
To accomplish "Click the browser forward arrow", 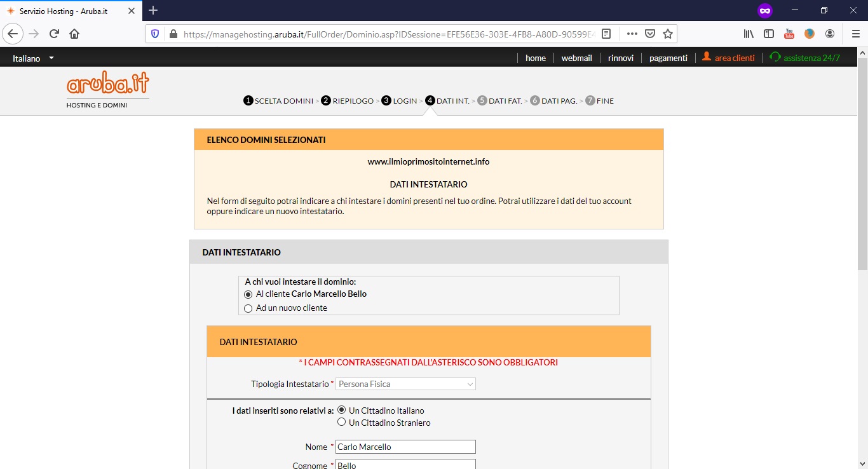I will tap(34, 34).
